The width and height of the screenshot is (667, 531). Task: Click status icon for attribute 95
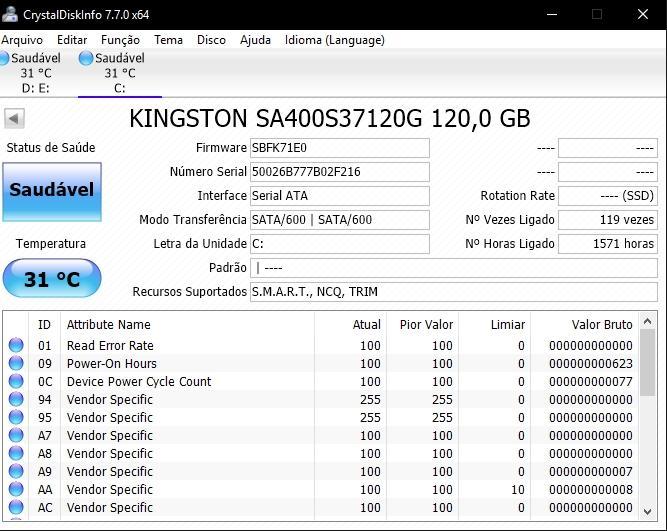pos(16,417)
